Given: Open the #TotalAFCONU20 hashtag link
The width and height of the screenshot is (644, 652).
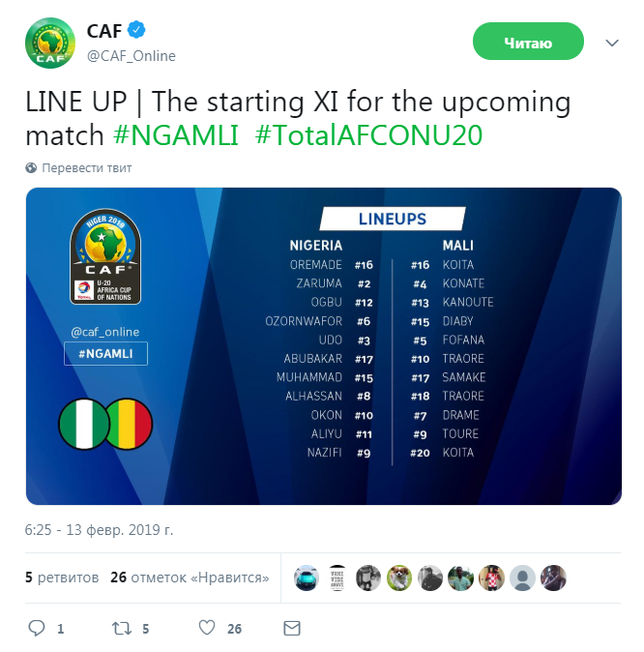Looking at the screenshot, I should [368, 135].
